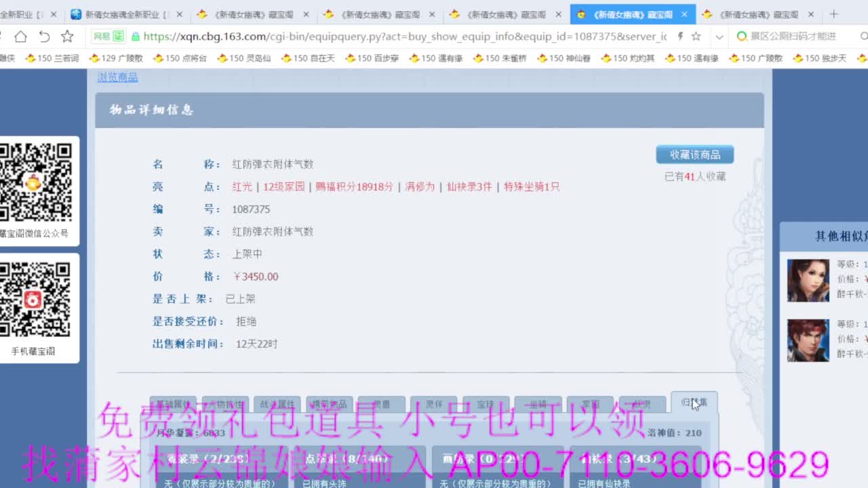Click the 收藏该商品 button
The height and width of the screenshot is (488, 868).
pyautogui.click(x=695, y=154)
